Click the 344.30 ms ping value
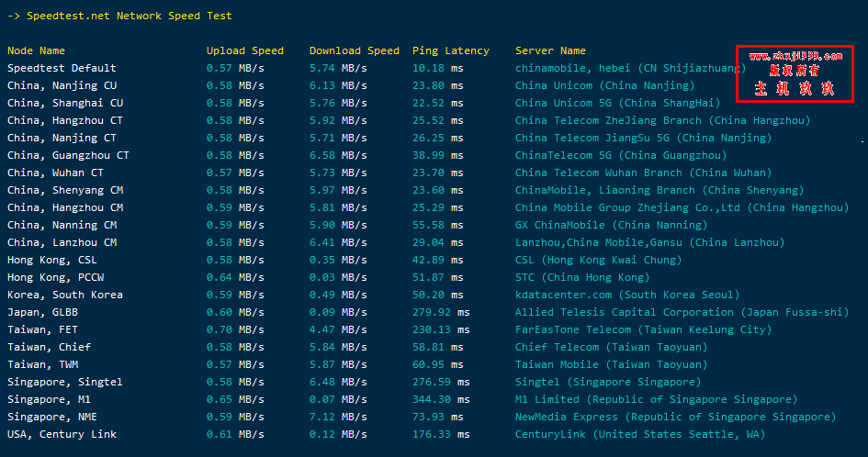868x457 pixels. click(x=441, y=399)
